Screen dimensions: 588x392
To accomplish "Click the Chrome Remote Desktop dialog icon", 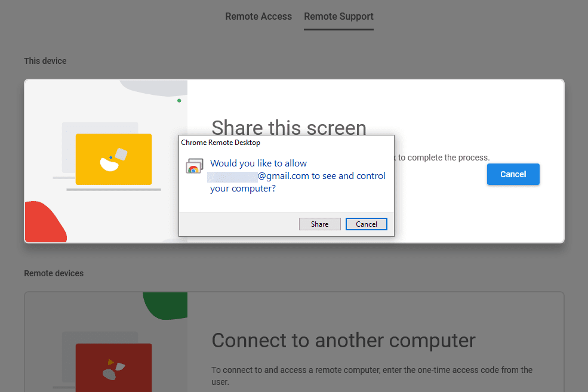I will [x=194, y=166].
